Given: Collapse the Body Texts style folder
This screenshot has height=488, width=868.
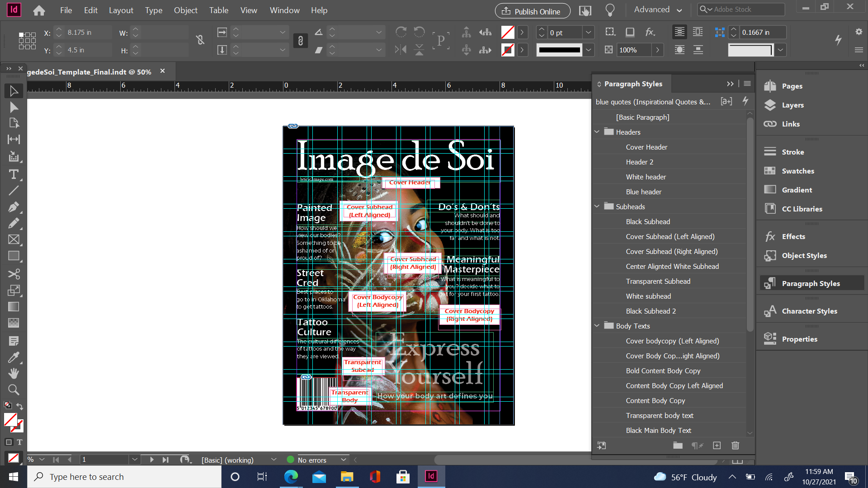Looking at the screenshot, I should (x=597, y=326).
